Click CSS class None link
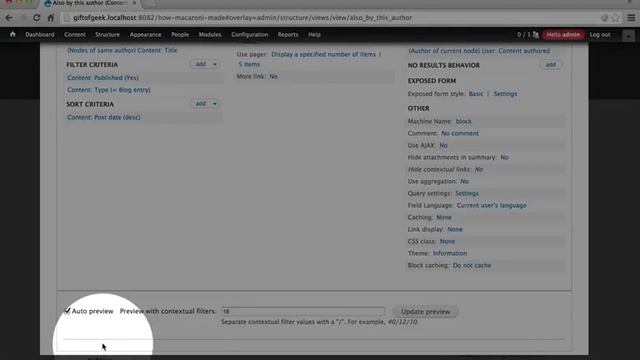This screenshot has width=640, height=360. pyautogui.click(x=447, y=241)
